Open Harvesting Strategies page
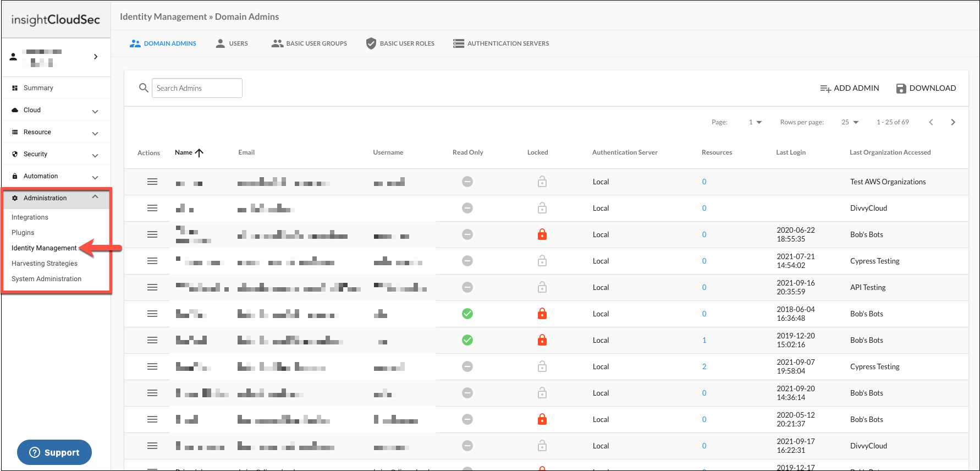Screen dimensions: 980x471 (x=45, y=264)
